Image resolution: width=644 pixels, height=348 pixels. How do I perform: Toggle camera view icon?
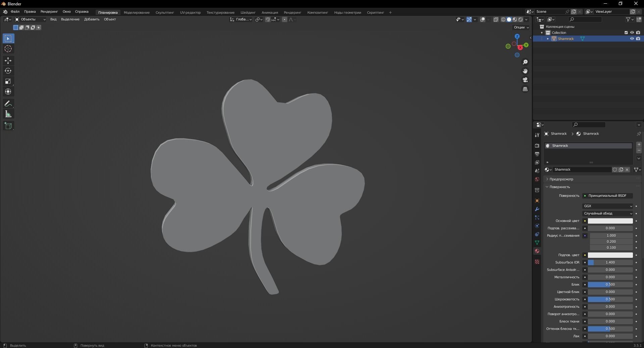(x=525, y=80)
